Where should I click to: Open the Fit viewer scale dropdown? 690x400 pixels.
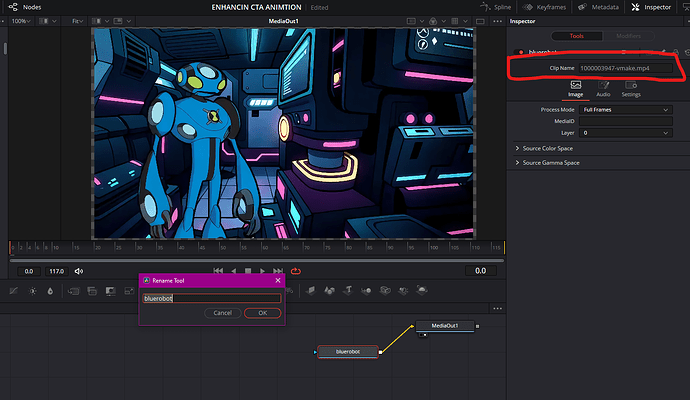(78, 21)
